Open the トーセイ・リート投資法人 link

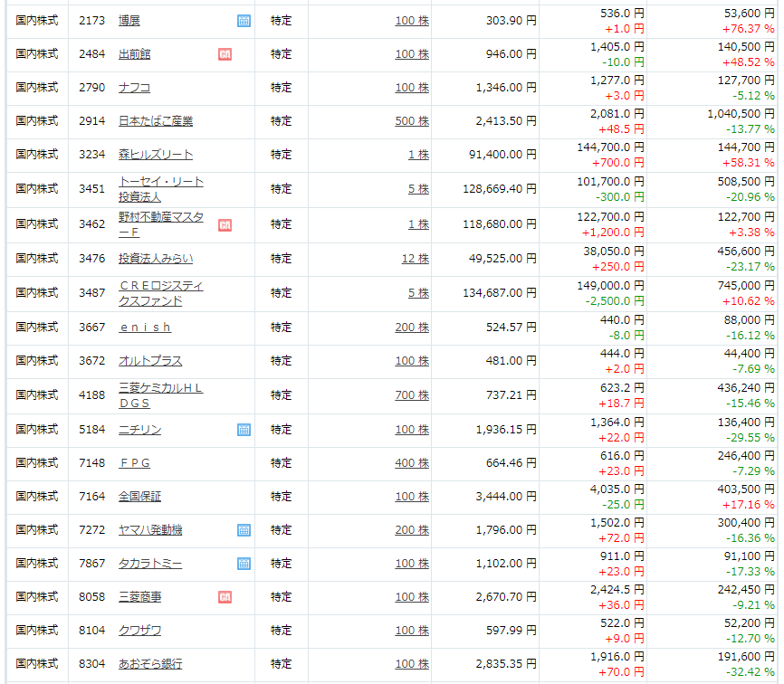pyautogui.click(x=161, y=189)
